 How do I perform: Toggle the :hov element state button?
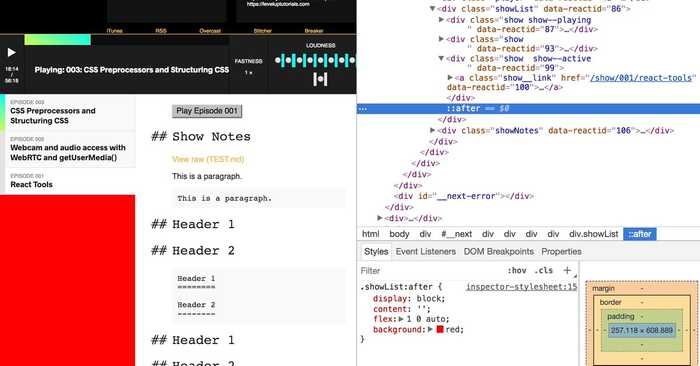coord(517,270)
